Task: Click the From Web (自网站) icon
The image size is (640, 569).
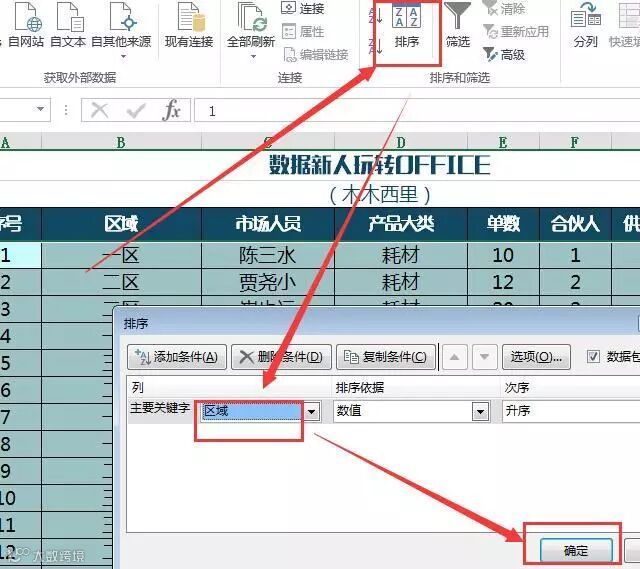Action: pyautogui.click(x=27, y=24)
